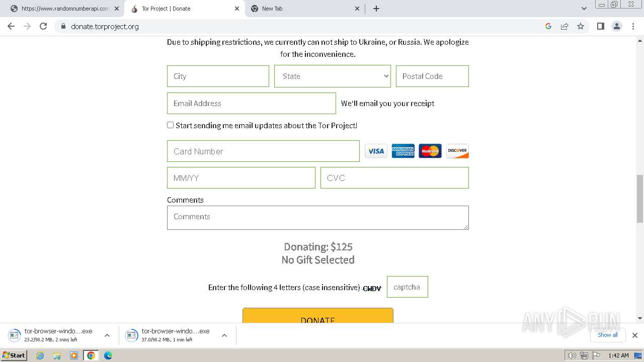644x362 pixels.
Task: Click the yellow DONATE button
Action: 318,316
